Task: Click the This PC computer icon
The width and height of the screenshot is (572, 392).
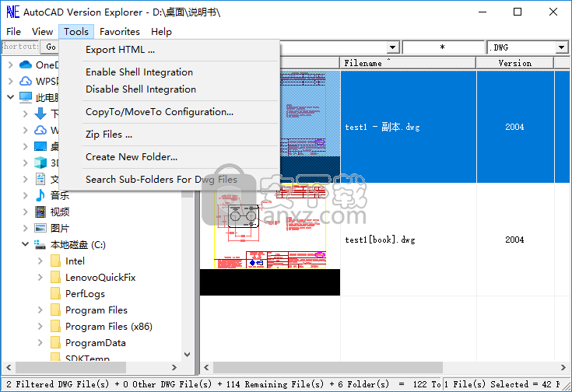Action: (26, 97)
